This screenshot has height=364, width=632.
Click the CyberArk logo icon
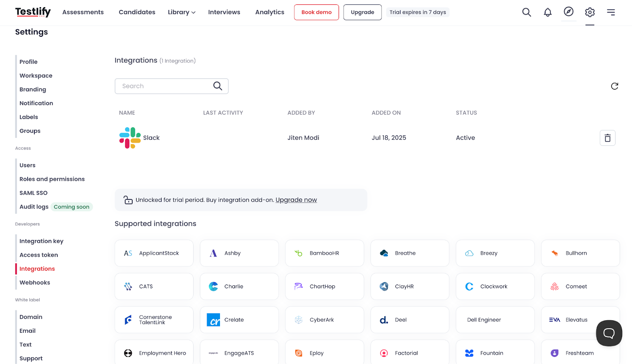[x=299, y=320]
